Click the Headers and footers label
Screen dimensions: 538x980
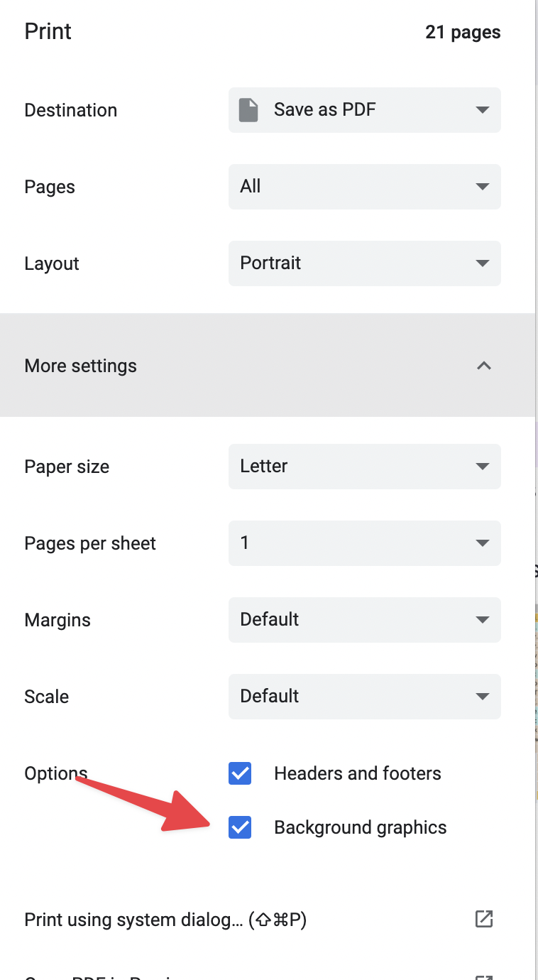click(x=357, y=773)
